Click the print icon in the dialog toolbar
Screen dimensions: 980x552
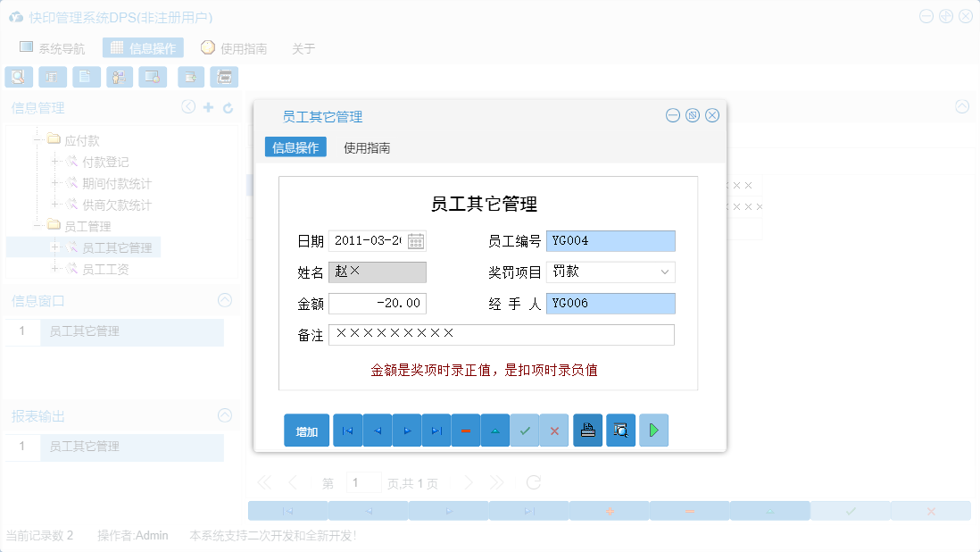pyautogui.click(x=587, y=430)
